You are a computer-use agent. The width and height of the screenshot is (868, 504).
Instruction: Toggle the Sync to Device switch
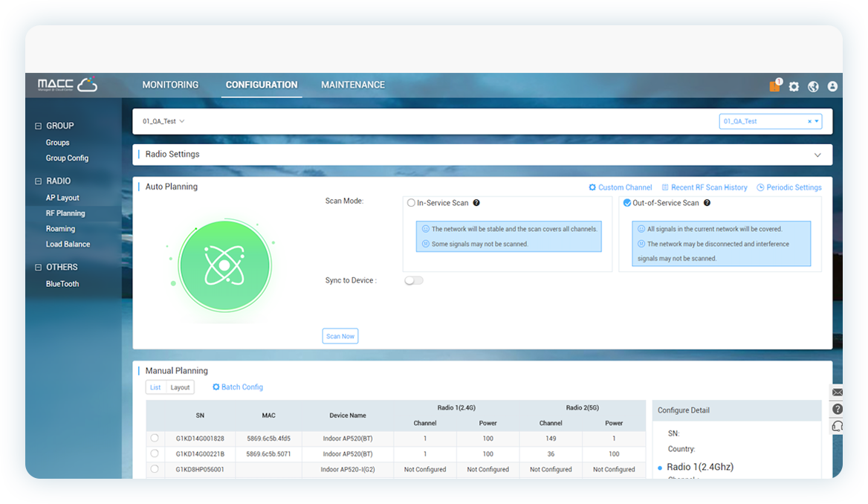tap(414, 280)
